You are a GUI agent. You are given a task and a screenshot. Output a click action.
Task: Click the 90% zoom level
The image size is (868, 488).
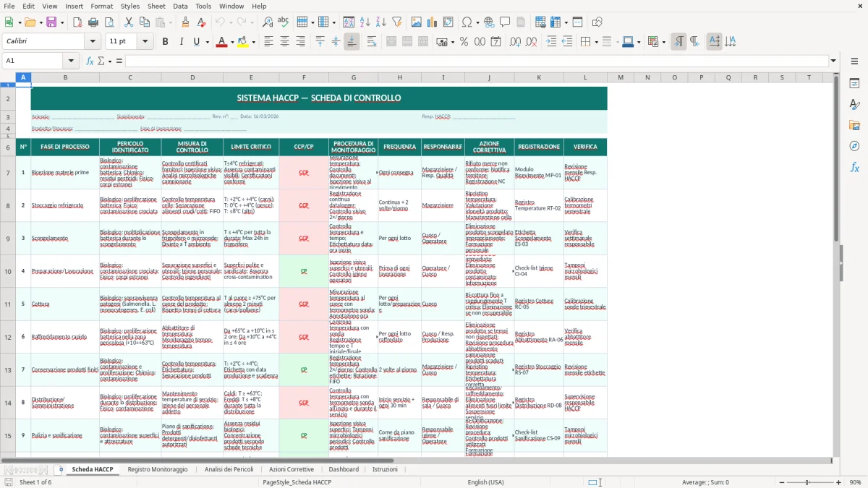(x=855, y=482)
